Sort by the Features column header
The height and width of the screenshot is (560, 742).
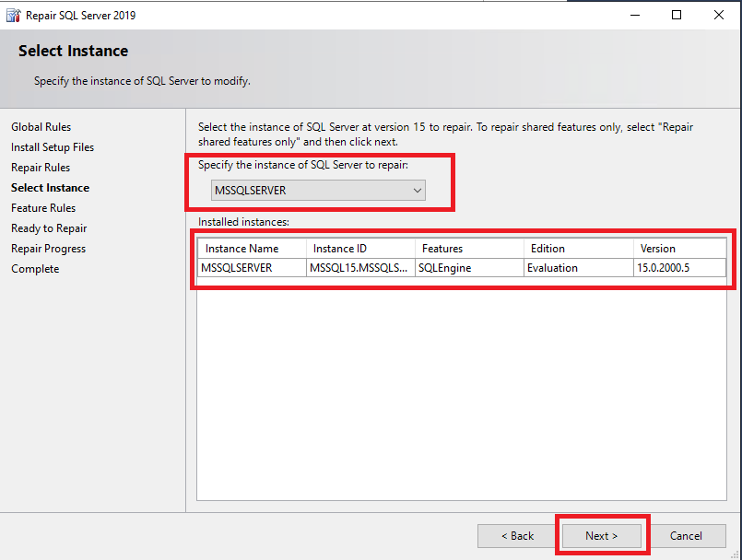click(469, 249)
